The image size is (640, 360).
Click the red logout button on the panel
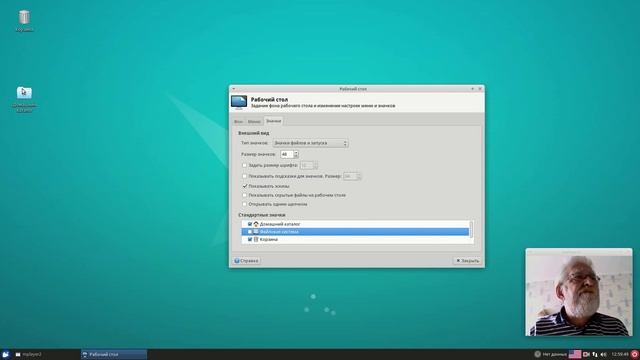pos(635,354)
